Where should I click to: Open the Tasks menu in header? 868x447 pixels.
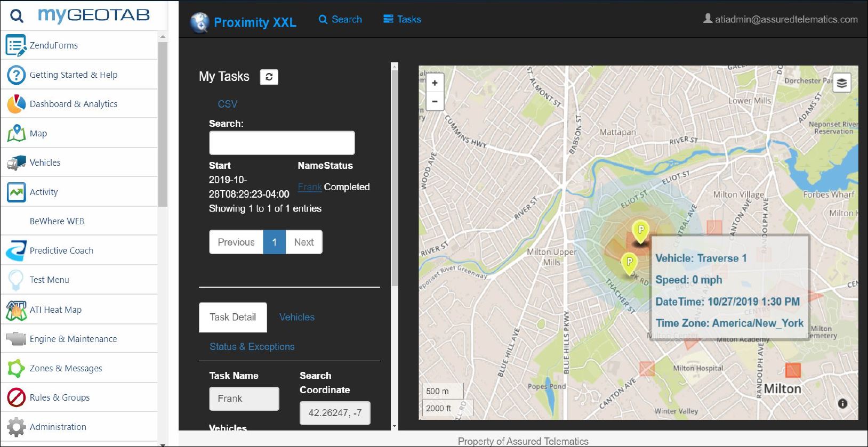tap(403, 19)
